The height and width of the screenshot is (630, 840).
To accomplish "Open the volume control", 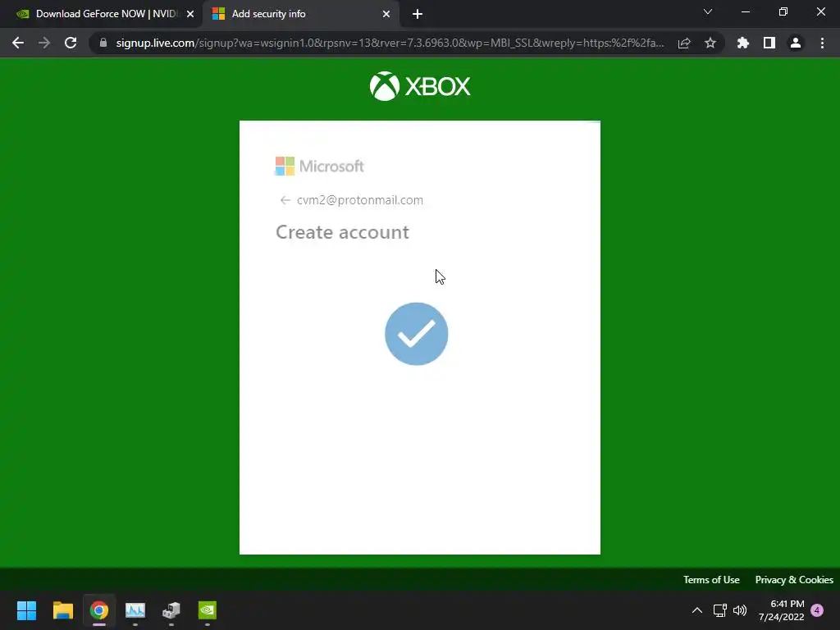I will (740, 610).
